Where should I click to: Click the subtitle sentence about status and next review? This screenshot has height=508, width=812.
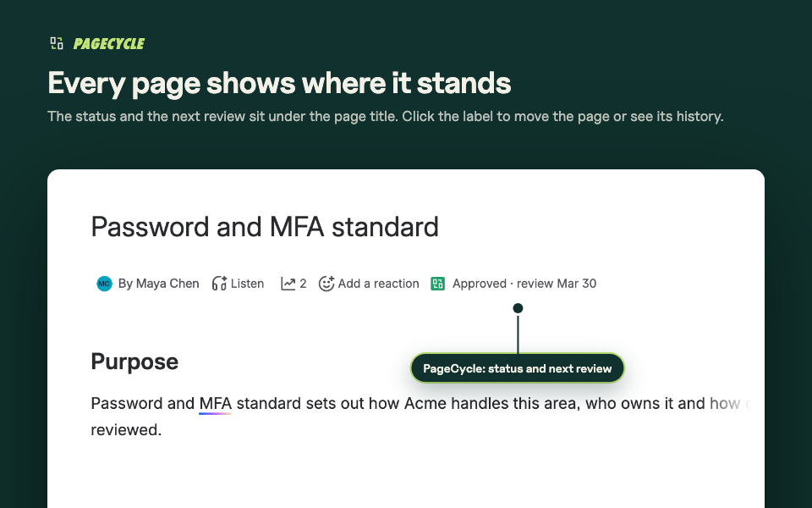386,116
